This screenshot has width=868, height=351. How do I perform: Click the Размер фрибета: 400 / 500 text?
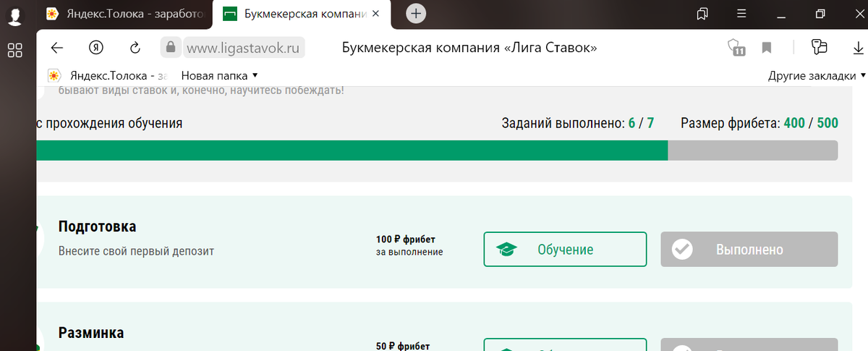(759, 123)
